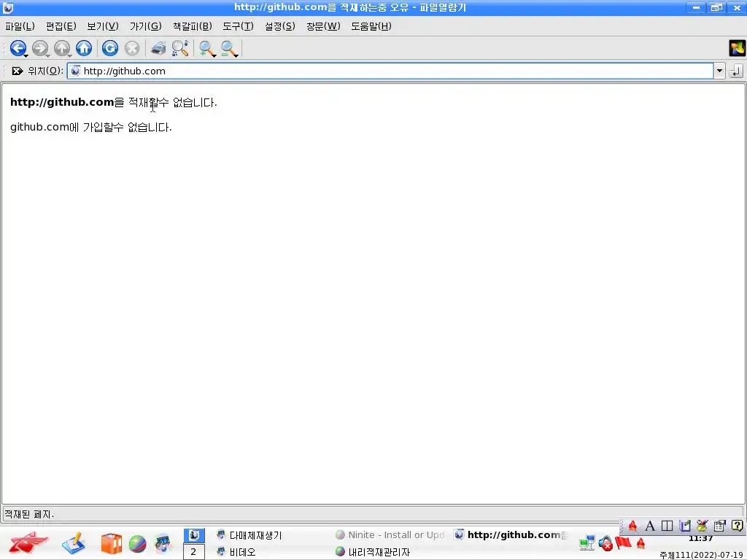Screen dimensions: 747x560
Task: Select virtual desktop 1 in pager
Action: [194, 535]
